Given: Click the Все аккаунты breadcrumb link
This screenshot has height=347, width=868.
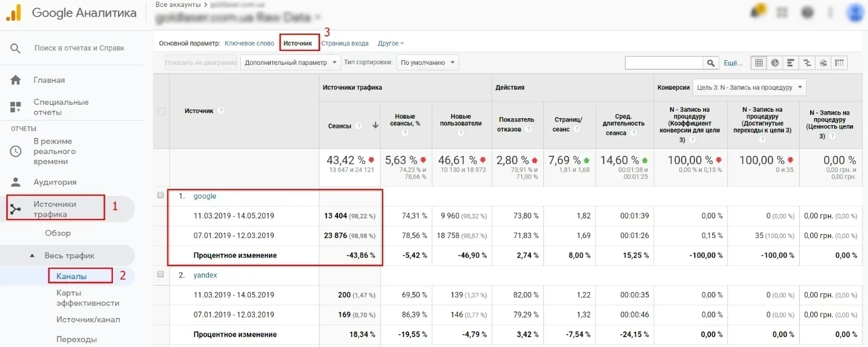Looking at the screenshot, I should 179,5.
